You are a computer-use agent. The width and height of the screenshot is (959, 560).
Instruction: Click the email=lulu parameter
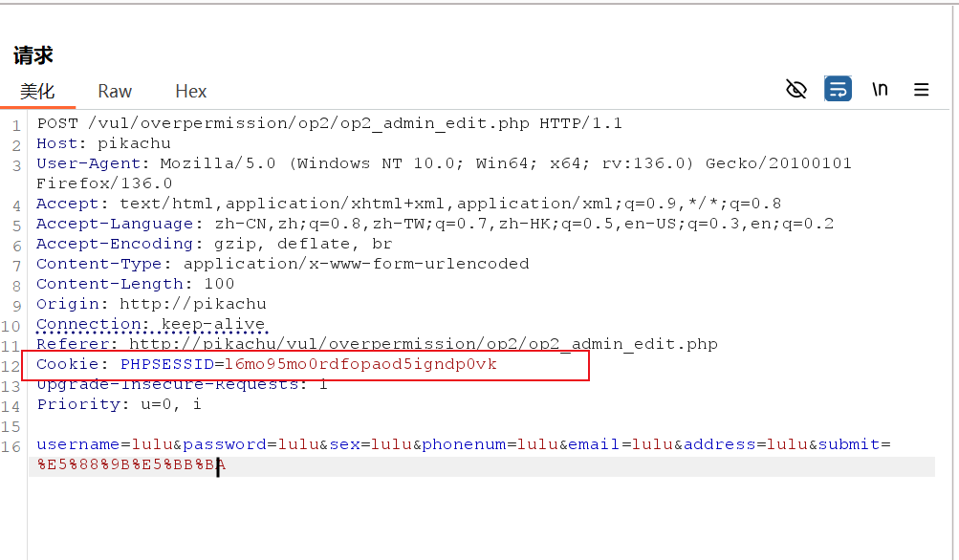pyautogui.click(x=621, y=444)
